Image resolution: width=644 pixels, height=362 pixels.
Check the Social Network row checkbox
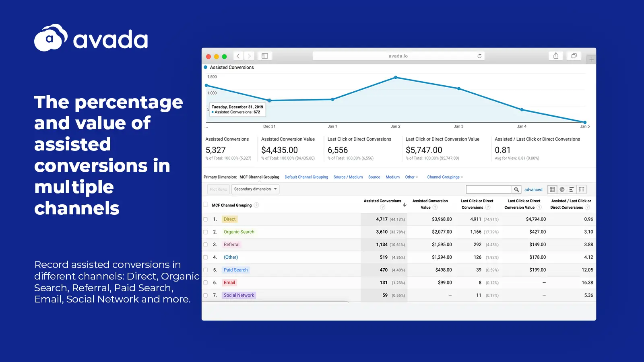[206, 295]
